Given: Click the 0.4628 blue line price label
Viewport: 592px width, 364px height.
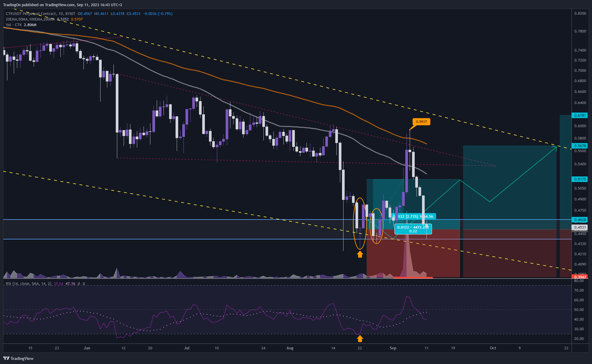Looking at the screenshot, I should tap(580, 220).
